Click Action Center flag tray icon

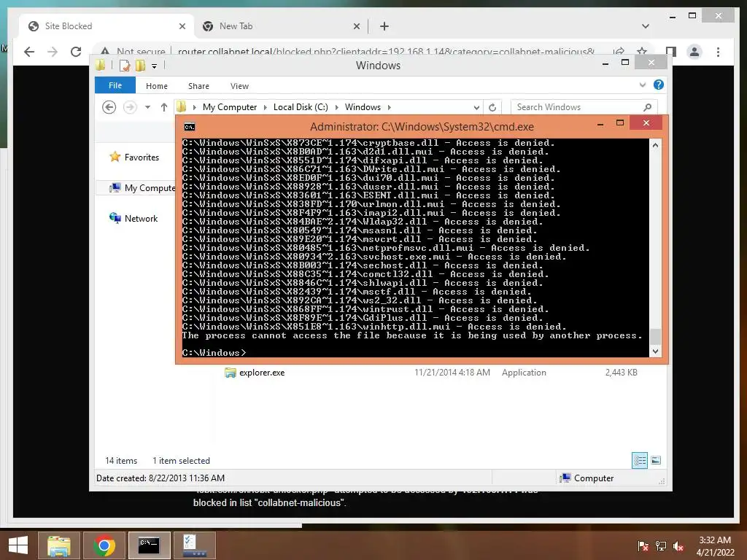pyautogui.click(x=643, y=546)
